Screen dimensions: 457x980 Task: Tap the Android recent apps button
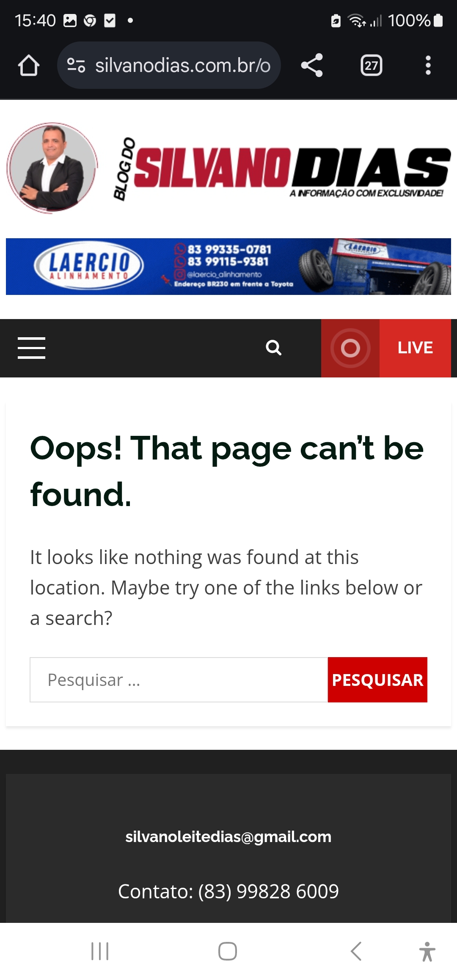(x=100, y=951)
